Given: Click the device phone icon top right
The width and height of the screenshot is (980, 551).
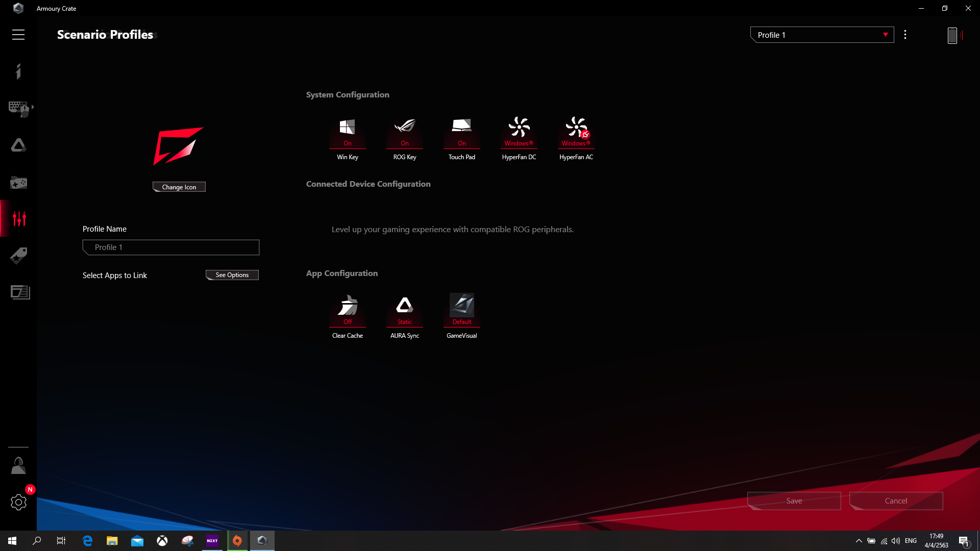Looking at the screenshot, I should (952, 35).
